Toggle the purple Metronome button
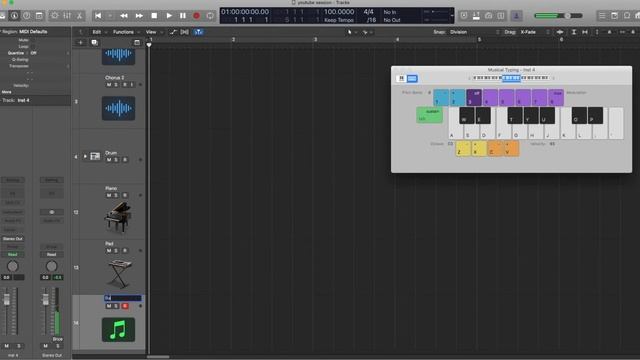The height and width of the screenshot is (360, 640). 516,16
